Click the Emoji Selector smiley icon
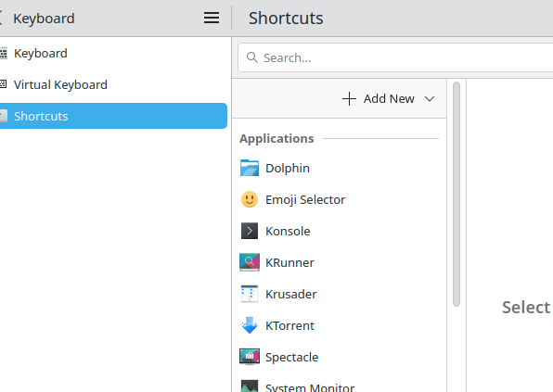The width and height of the screenshot is (553, 392). (250, 199)
